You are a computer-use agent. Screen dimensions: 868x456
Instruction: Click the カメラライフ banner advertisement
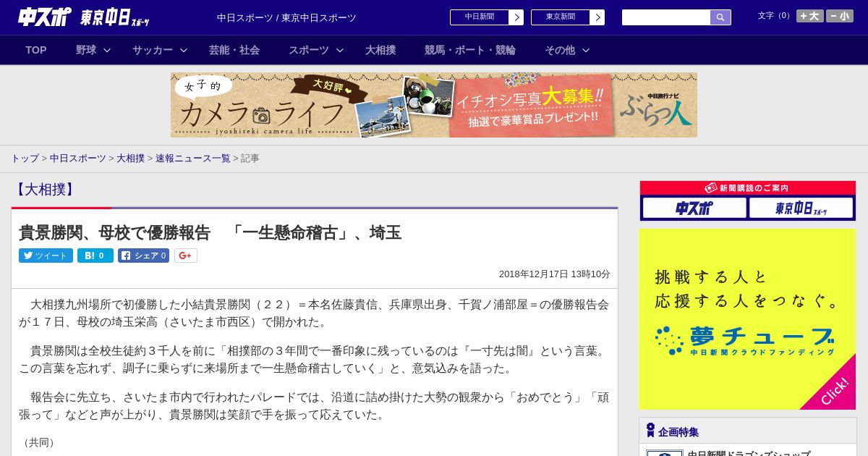tap(434, 105)
